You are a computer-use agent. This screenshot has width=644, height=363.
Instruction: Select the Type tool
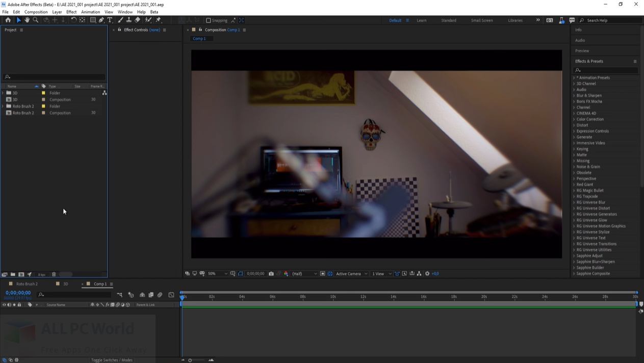pyautogui.click(x=110, y=20)
